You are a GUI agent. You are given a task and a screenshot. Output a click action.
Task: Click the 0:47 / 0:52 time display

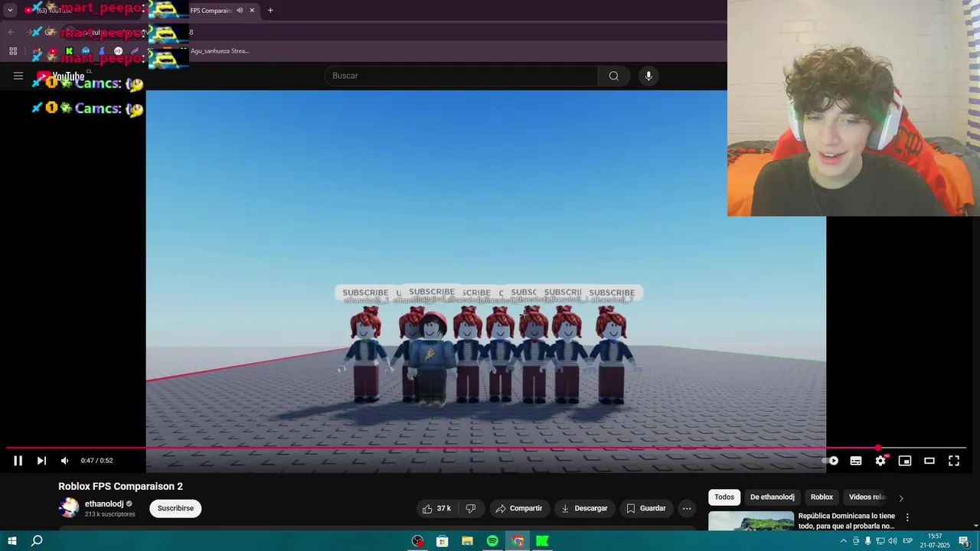96,461
